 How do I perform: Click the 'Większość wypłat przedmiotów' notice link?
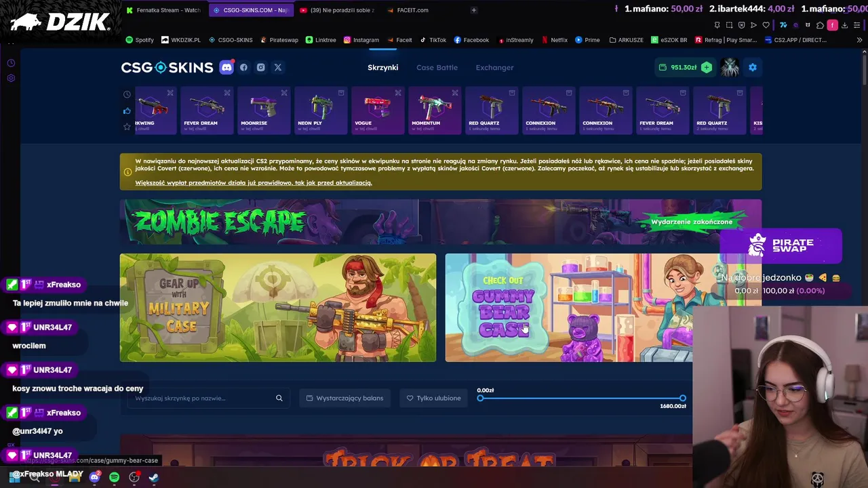(254, 183)
